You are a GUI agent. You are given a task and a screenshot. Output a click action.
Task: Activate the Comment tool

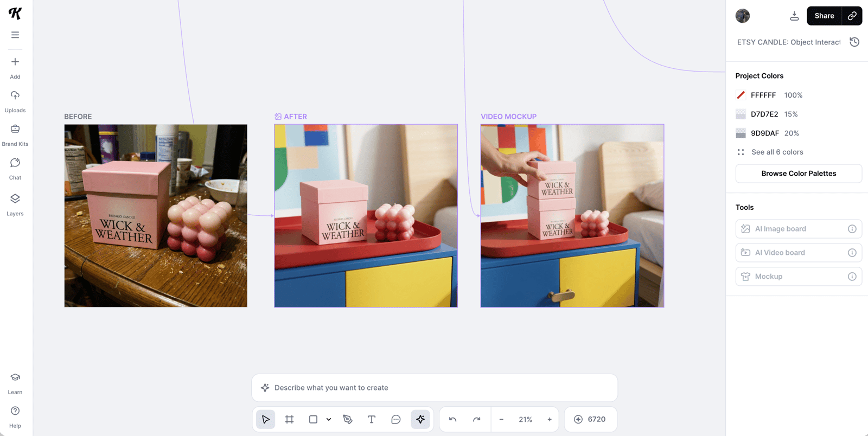pos(396,419)
